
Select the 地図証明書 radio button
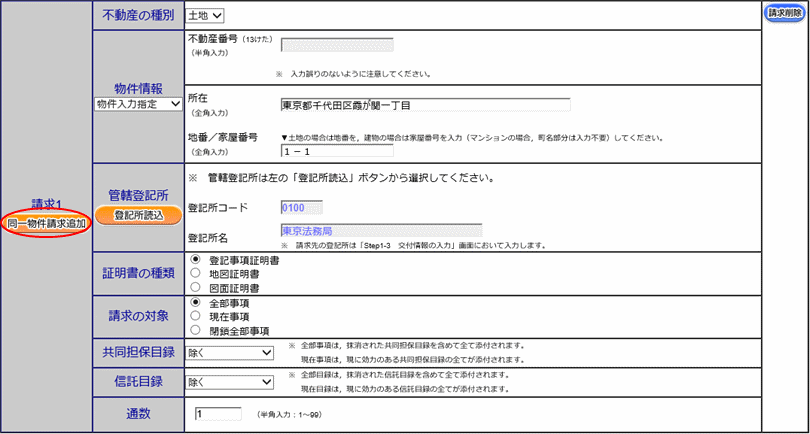(x=195, y=273)
